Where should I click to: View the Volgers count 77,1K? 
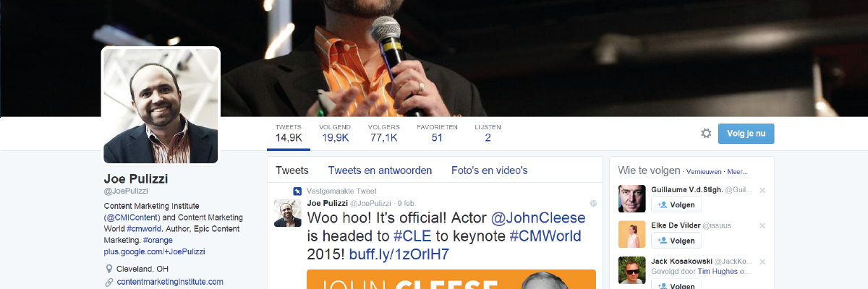tap(383, 133)
